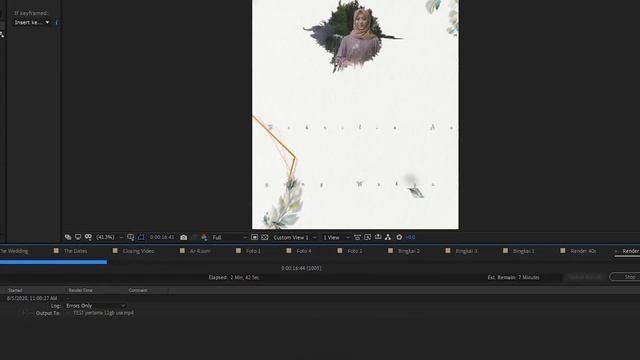Expand the Output To disclosure arrow
Viewport: 640px width, 360px height.
23,313
